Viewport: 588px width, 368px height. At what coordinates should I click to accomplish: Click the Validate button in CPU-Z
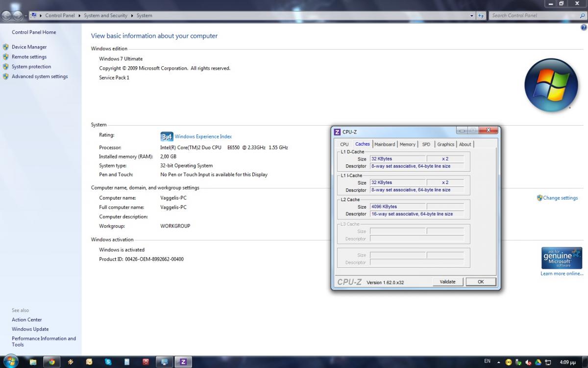click(448, 282)
